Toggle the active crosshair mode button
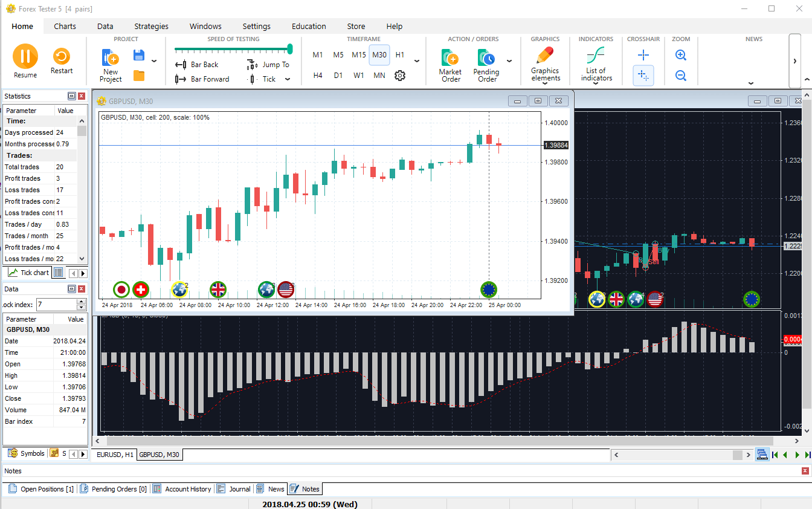 (x=643, y=76)
